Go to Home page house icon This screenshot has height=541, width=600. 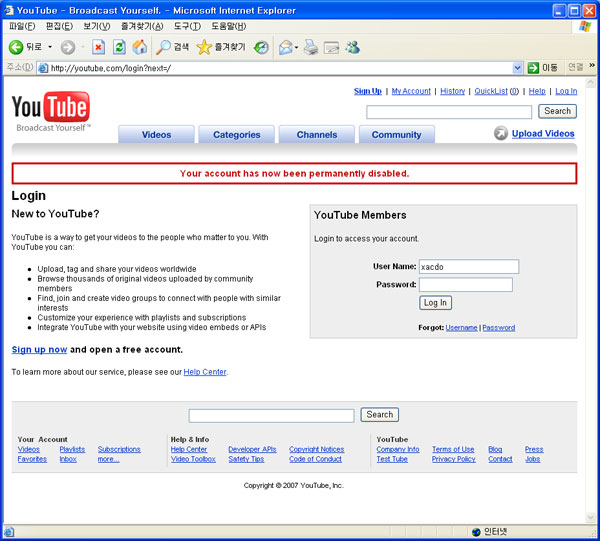(x=140, y=47)
